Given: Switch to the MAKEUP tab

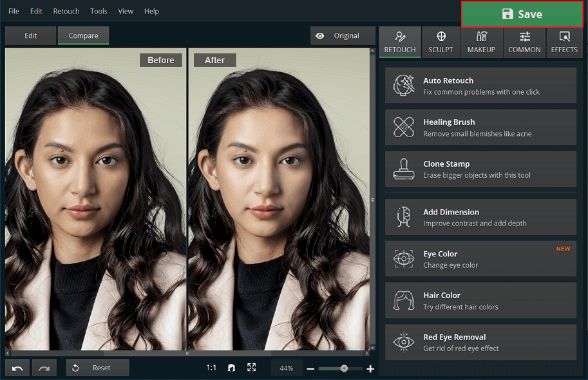Looking at the screenshot, I should (481, 42).
